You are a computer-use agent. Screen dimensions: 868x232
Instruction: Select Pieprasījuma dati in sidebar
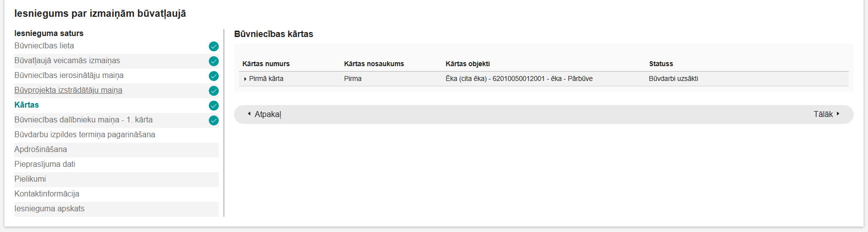pos(45,164)
